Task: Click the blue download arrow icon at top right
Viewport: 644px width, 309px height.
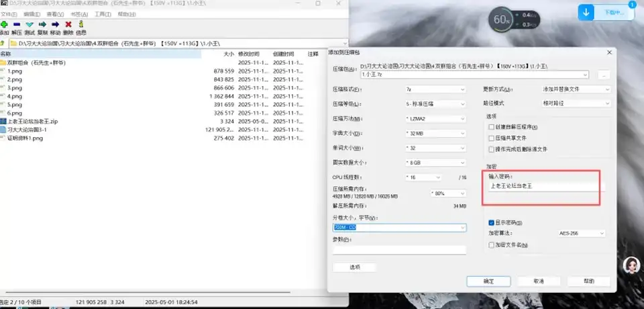Action: coord(586,13)
